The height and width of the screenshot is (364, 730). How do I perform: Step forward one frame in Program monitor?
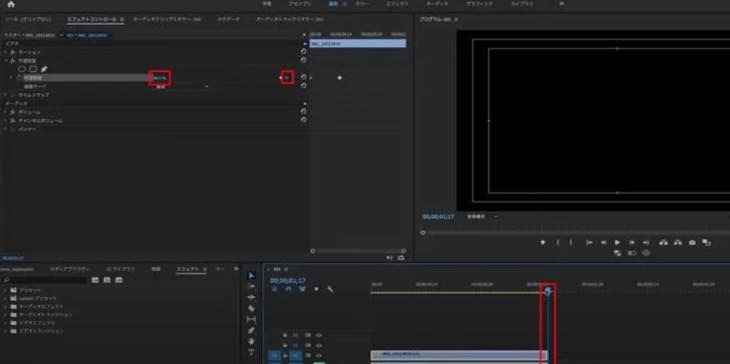pyautogui.click(x=632, y=243)
